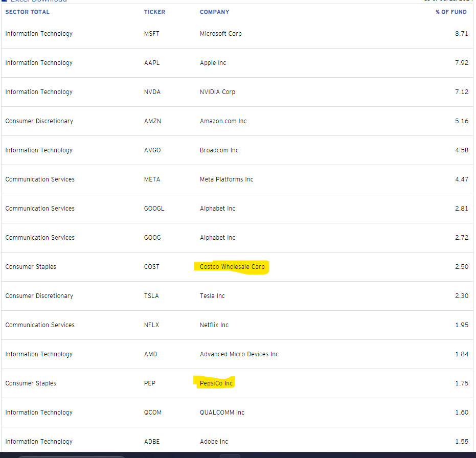Select the 2.30 fund percentage value

pos(461,296)
